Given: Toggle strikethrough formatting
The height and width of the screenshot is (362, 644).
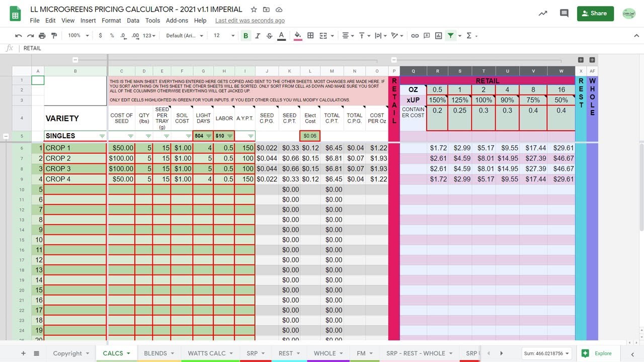Looking at the screenshot, I should pyautogui.click(x=270, y=36).
